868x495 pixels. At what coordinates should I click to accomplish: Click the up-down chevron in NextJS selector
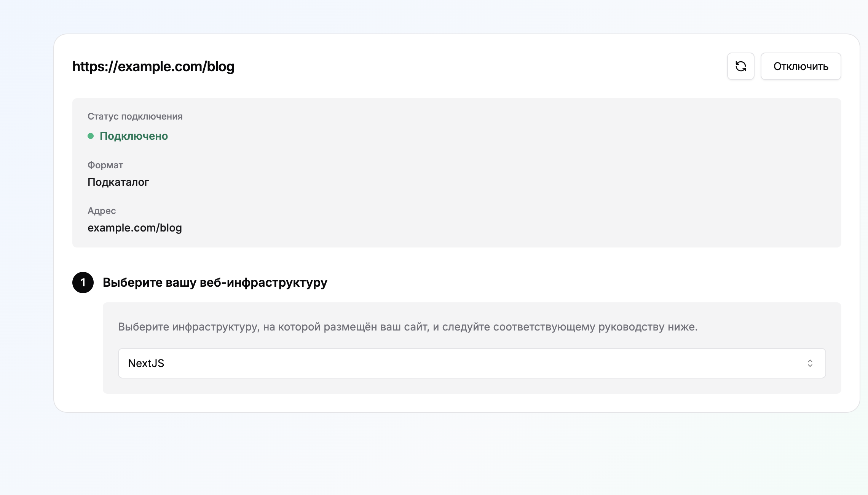click(810, 363)
